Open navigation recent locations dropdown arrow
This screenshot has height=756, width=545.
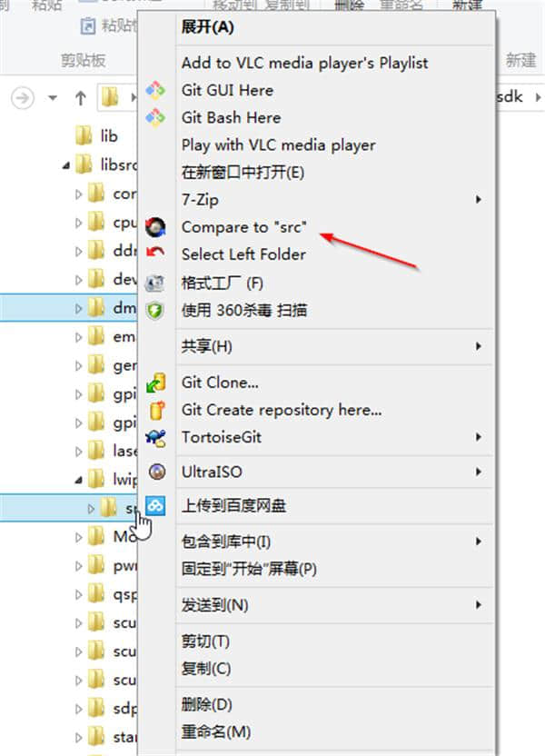pos(53,98)
